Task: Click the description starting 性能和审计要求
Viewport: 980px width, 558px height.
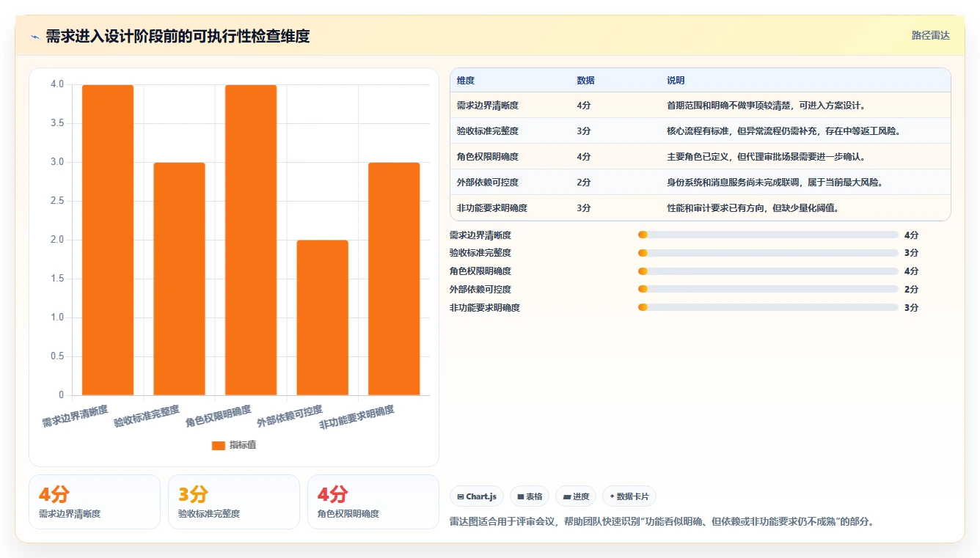Action: [x=753, y=208]
